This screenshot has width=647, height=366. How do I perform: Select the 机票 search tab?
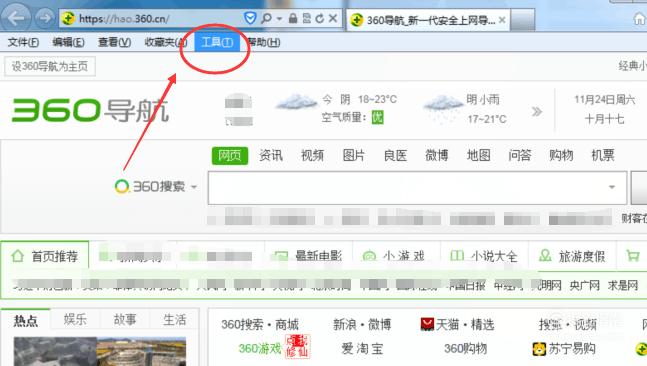pos(603,156)
